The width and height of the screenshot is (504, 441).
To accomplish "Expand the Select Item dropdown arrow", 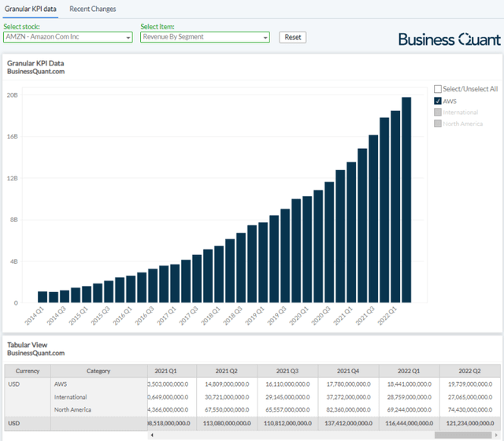I will (265, 37).
